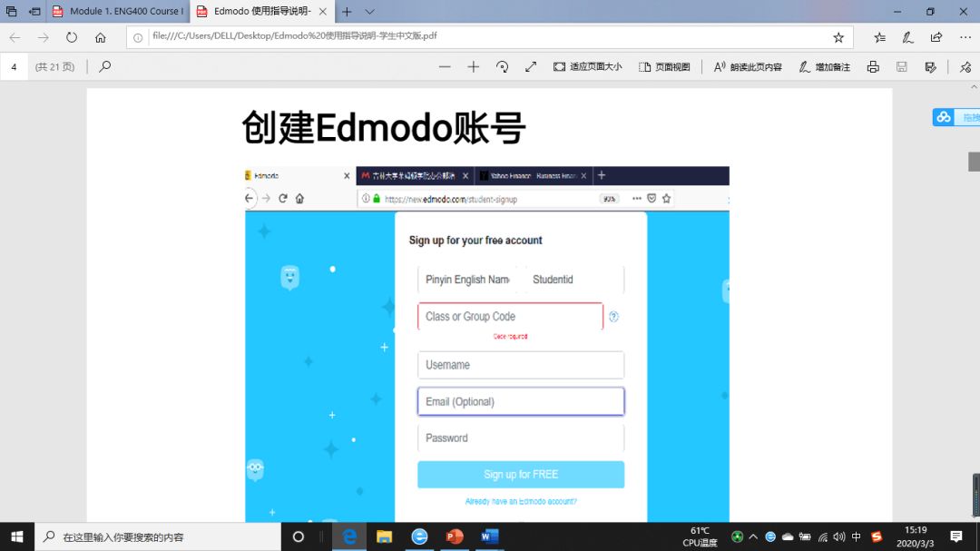Viewport: 980px width, 551px height.
Task: Show hidden system tray icons
Action: pos(753,536)
